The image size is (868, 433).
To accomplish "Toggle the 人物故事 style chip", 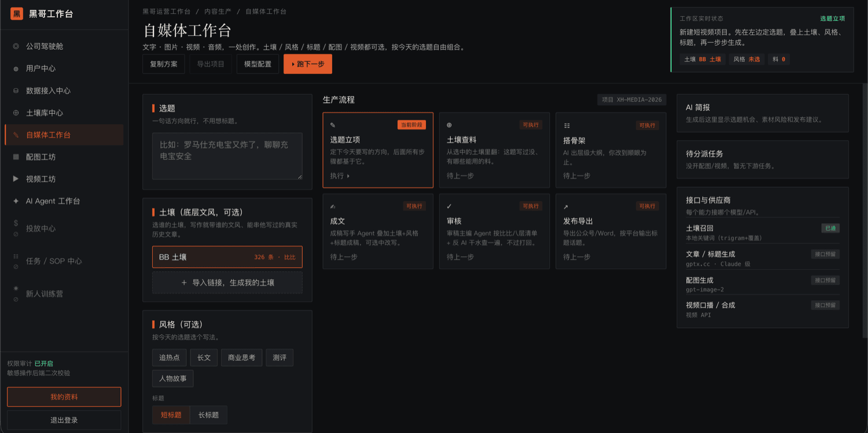I will pos(173,379).
